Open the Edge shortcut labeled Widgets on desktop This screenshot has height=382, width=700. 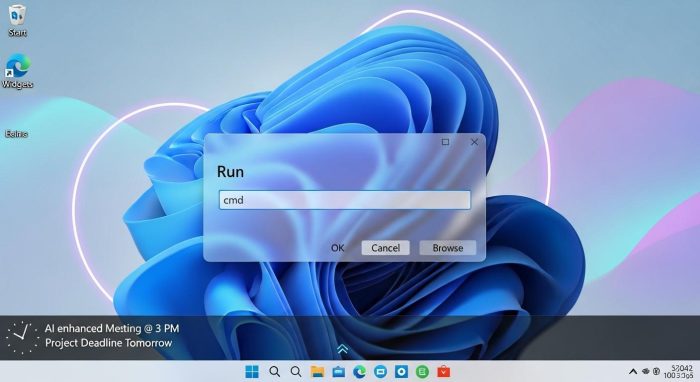[x=17, y=71]
